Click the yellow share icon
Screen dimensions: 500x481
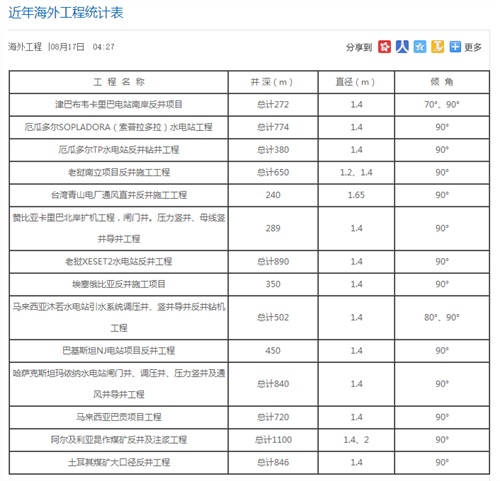tap(437, 47)
